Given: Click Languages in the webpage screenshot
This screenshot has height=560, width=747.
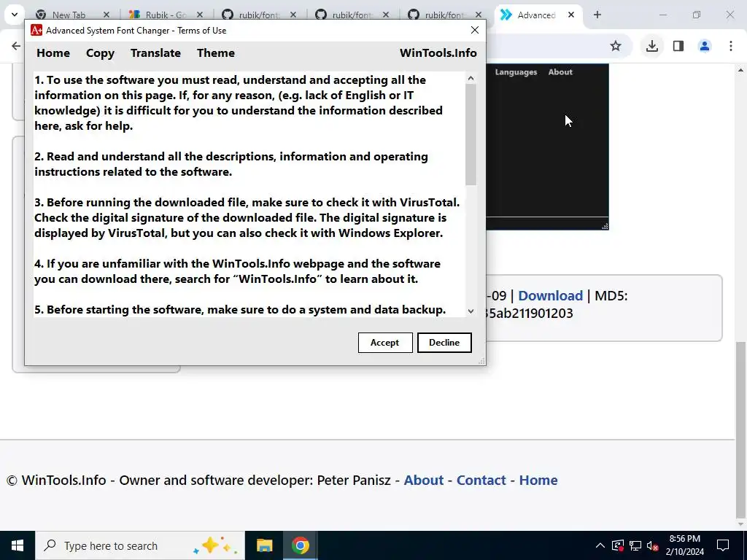Looking at the screenshot, I should click(x=516, y=72).
